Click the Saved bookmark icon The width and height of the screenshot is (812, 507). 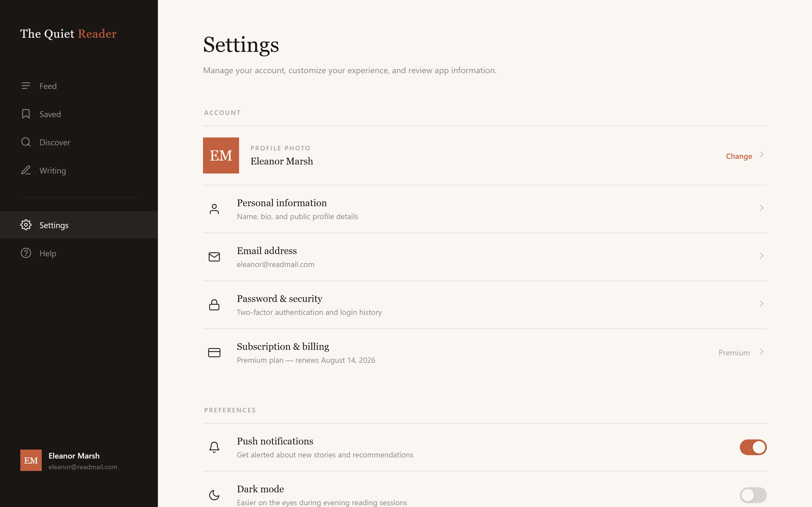click(26, 114)
